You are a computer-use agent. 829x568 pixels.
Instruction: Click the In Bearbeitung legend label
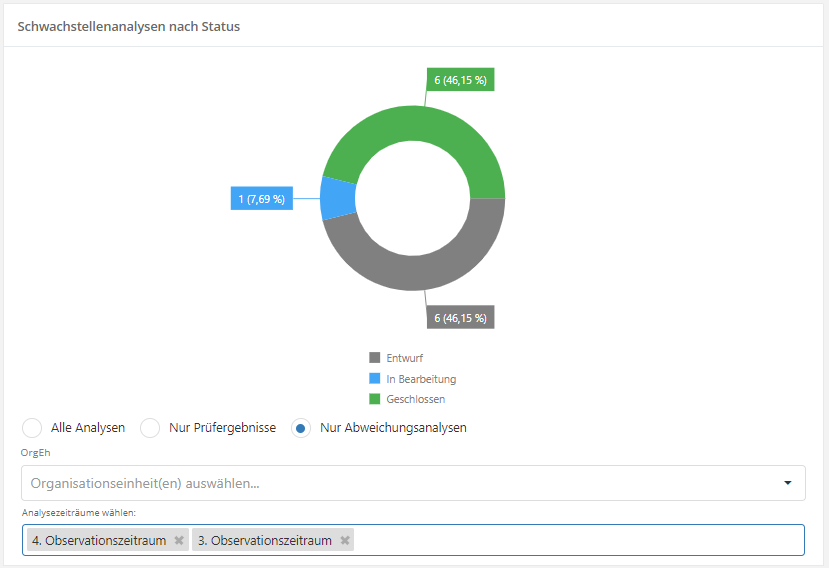click(421, 379)
